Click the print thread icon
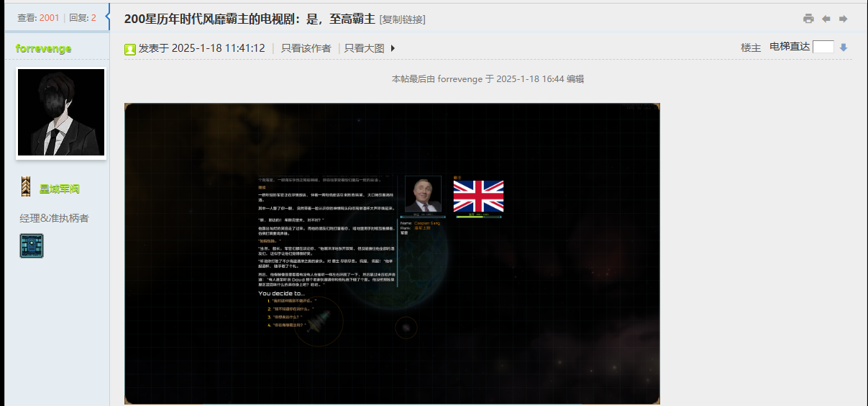 tap(808, 19)
